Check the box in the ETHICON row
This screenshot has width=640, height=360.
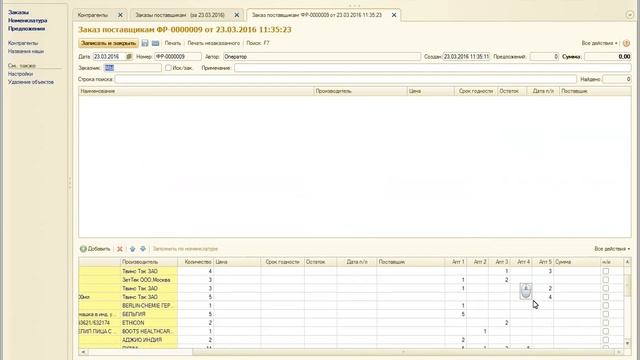[x=606, y=322]
